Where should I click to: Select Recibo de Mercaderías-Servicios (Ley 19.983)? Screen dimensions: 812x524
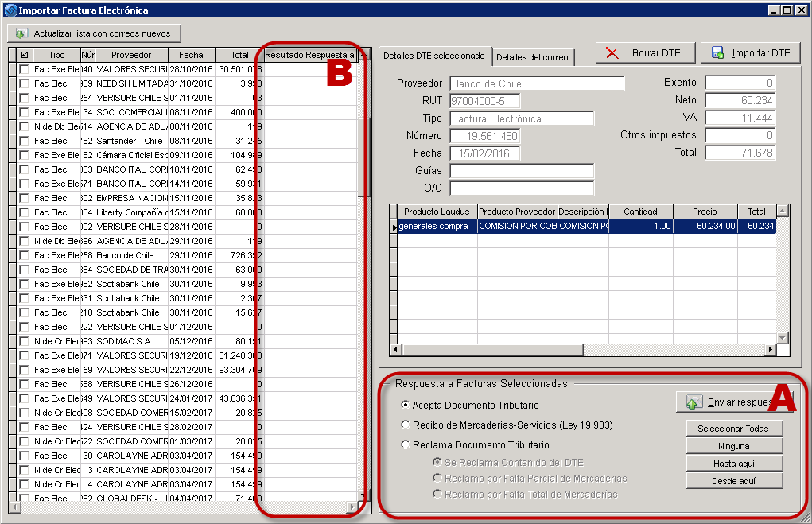coord(406,425)
